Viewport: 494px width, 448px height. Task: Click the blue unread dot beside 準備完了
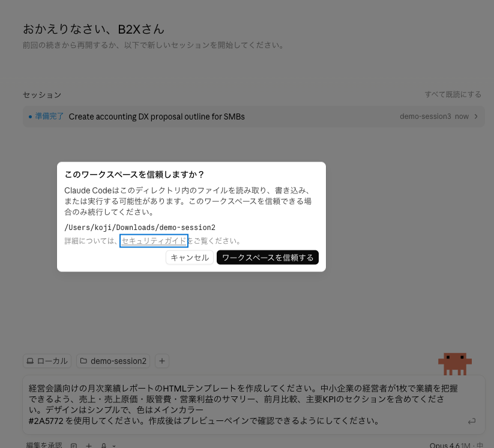pos(30,117)
